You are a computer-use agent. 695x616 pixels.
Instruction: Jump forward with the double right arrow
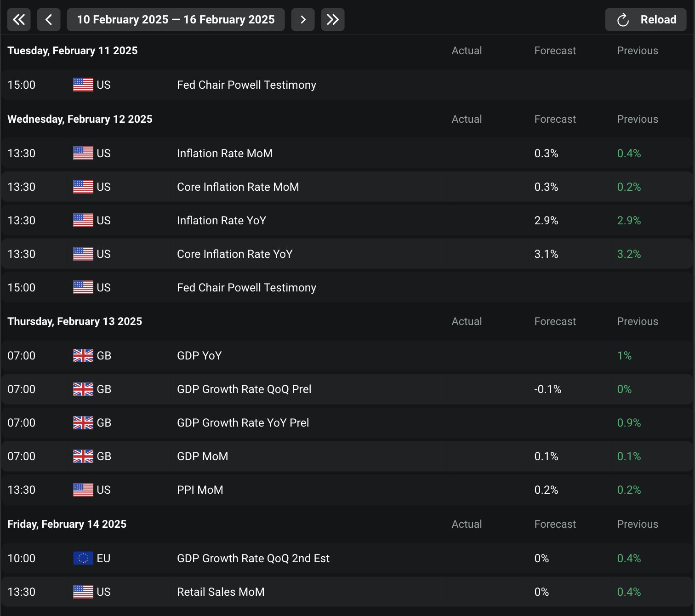(x=332, y=20)
